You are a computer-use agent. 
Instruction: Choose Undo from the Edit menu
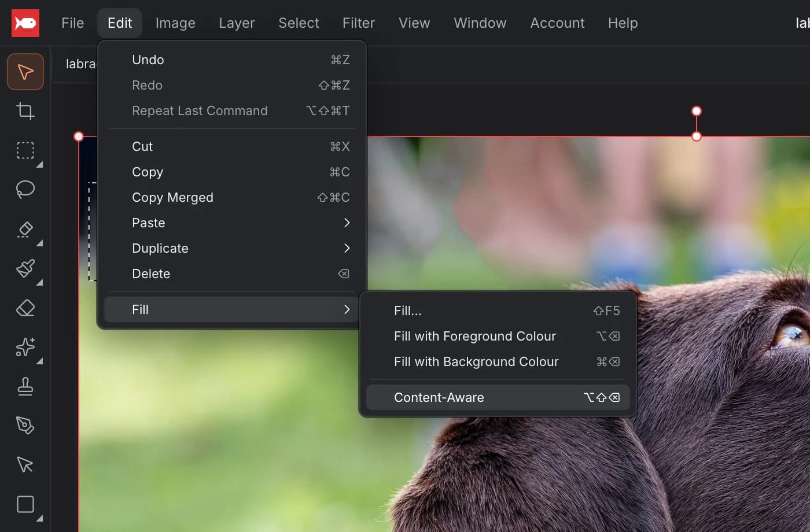(232, 60)
